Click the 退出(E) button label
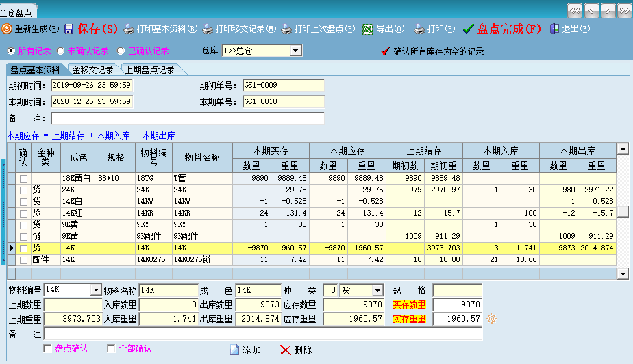 pos(575,29)
